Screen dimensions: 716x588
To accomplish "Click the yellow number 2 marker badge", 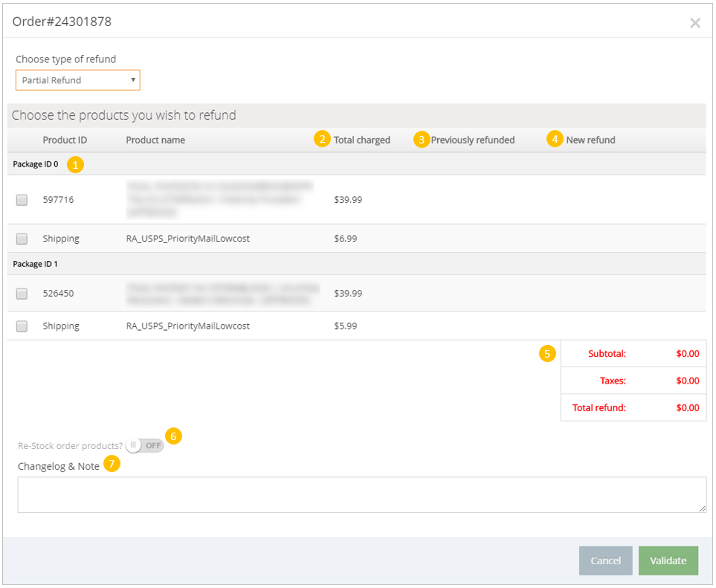I will click(x=322, y=139).
